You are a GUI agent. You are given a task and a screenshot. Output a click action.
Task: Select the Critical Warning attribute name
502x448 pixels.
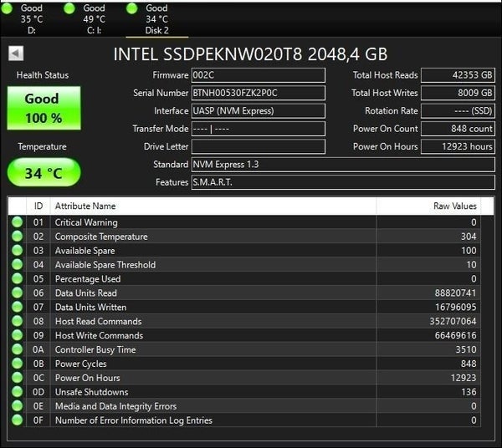[x=86, y=222]
